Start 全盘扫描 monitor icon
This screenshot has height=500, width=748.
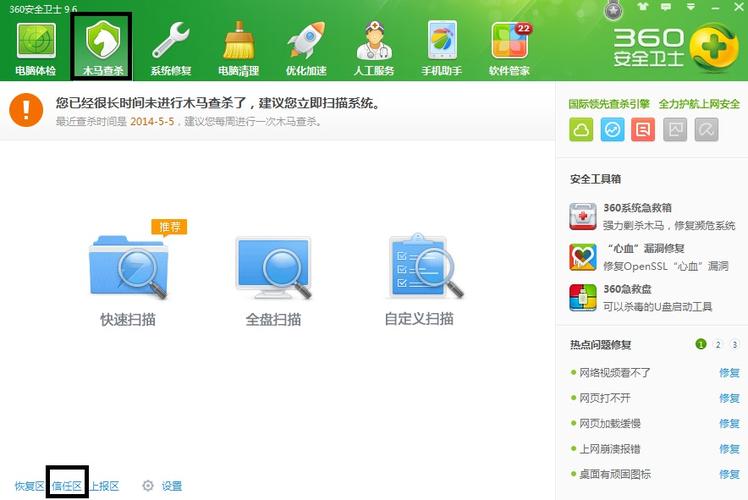273,267
